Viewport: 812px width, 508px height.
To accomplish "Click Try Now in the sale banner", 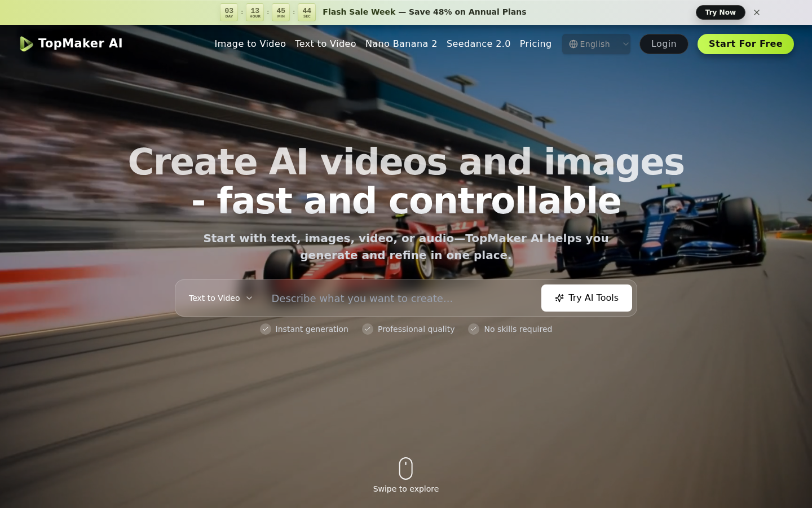I will [x=720, y=12].
